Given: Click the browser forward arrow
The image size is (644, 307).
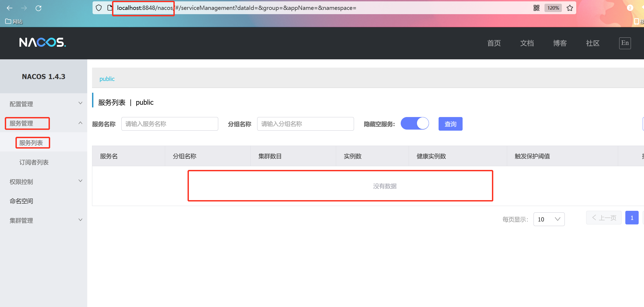Looking at the screenshot, I should tap(24, 8).
